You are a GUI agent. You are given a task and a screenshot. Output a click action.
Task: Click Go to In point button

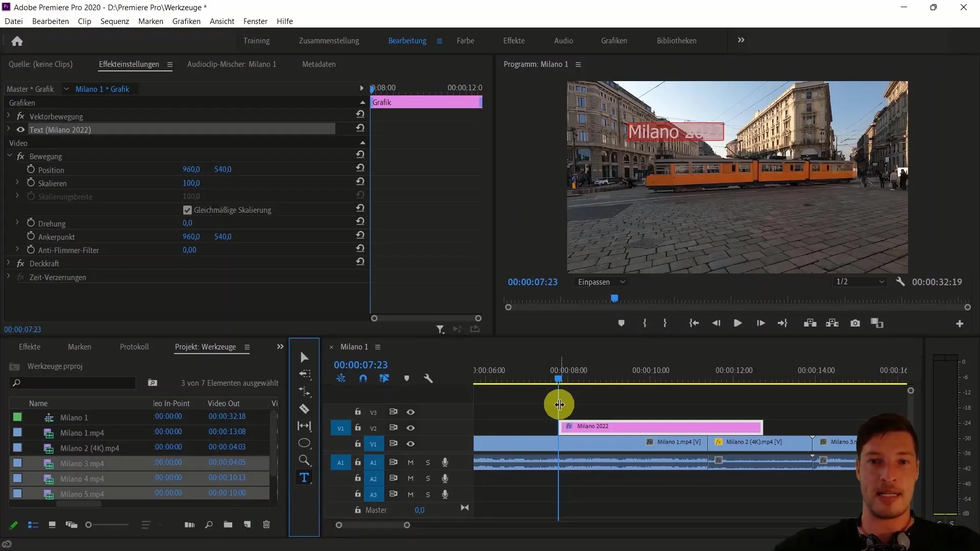(694, 323)
